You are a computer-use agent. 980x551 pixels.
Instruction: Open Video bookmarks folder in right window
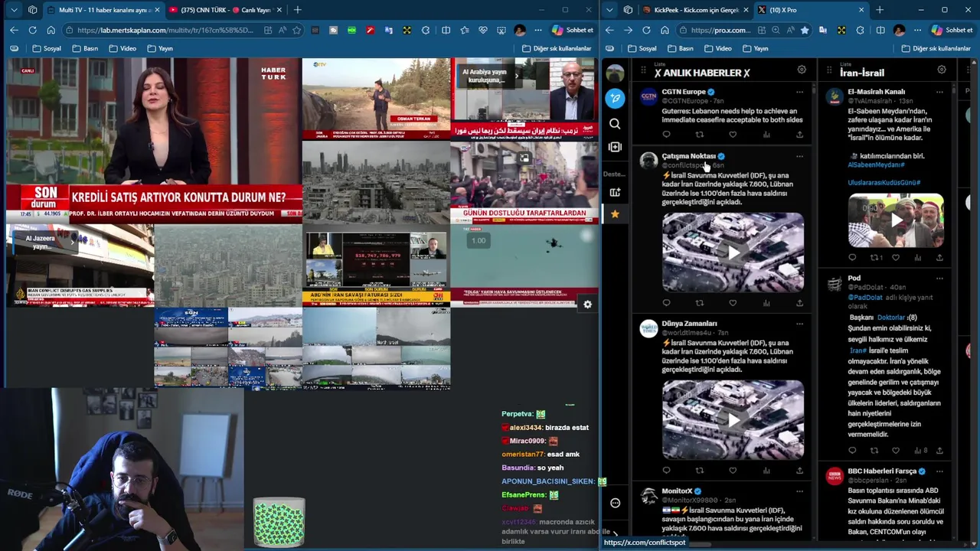coord(717,48)
